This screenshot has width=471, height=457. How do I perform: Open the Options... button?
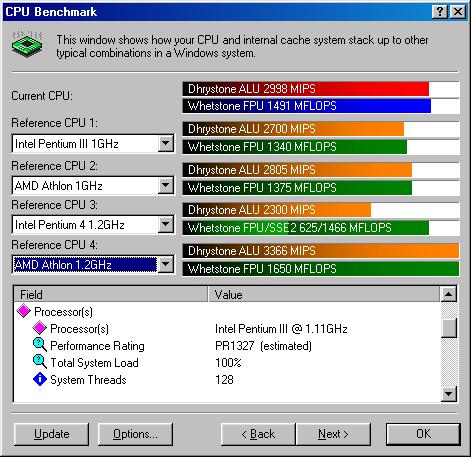point(135,434)
